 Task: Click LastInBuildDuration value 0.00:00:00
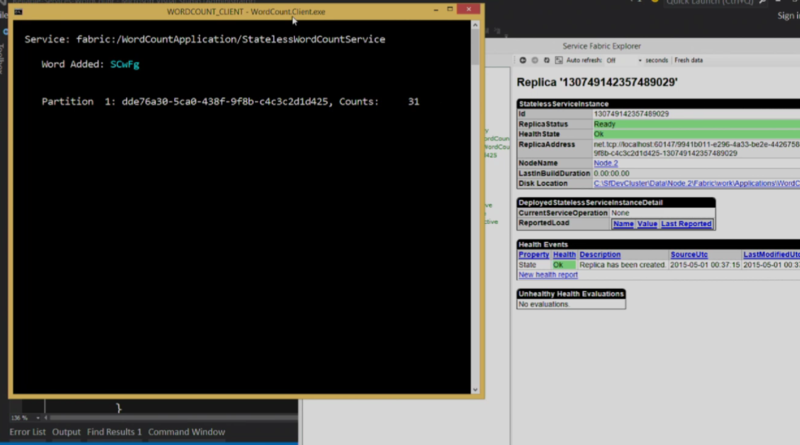click(x=611, y=174)
